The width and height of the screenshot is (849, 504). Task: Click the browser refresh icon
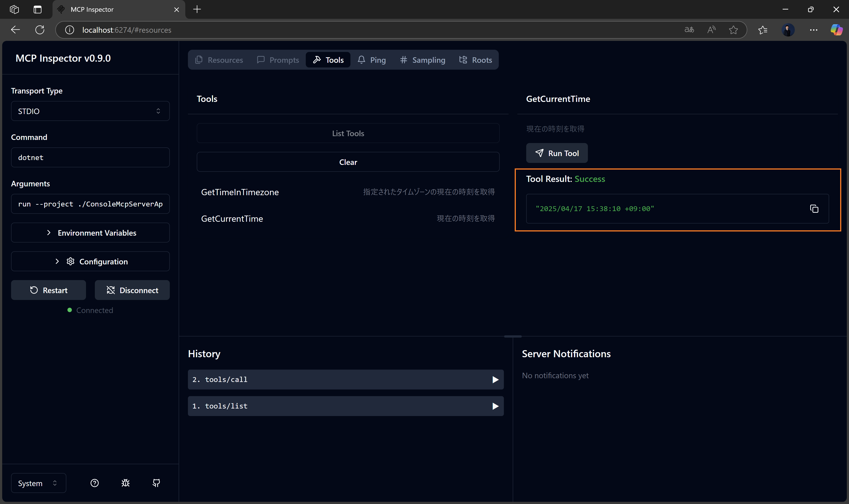40,30
